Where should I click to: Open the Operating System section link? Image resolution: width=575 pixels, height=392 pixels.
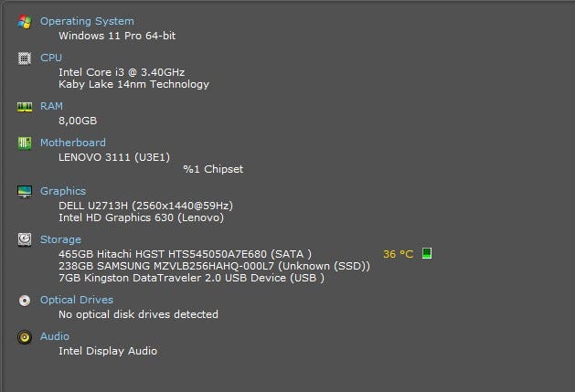pyautogui.click(x=87, y=21)
